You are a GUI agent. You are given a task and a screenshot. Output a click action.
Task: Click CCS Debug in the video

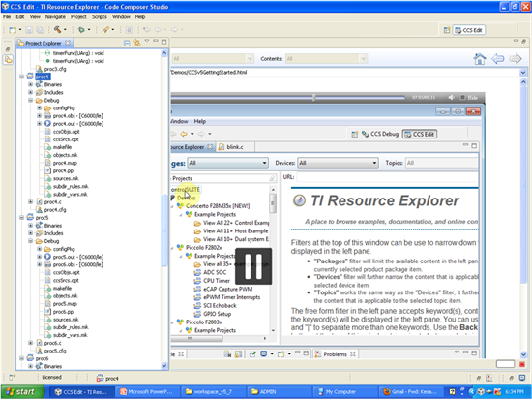tap(380, 134)
